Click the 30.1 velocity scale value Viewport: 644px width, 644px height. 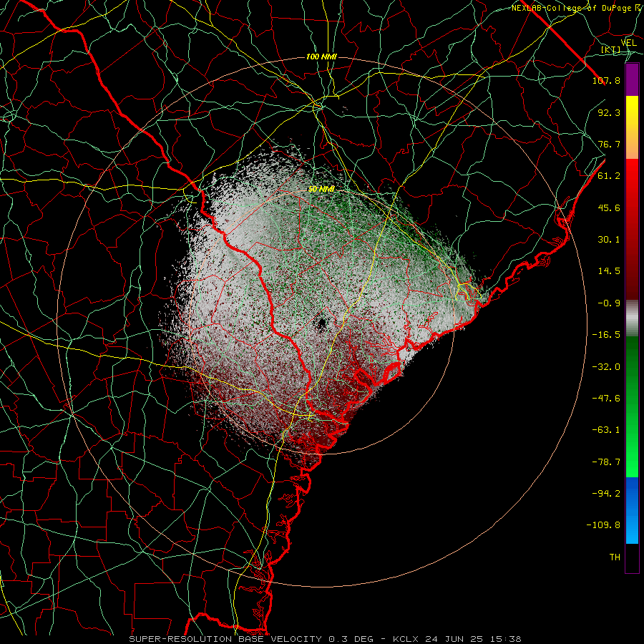pyautogui.click(x=609, y=240)
